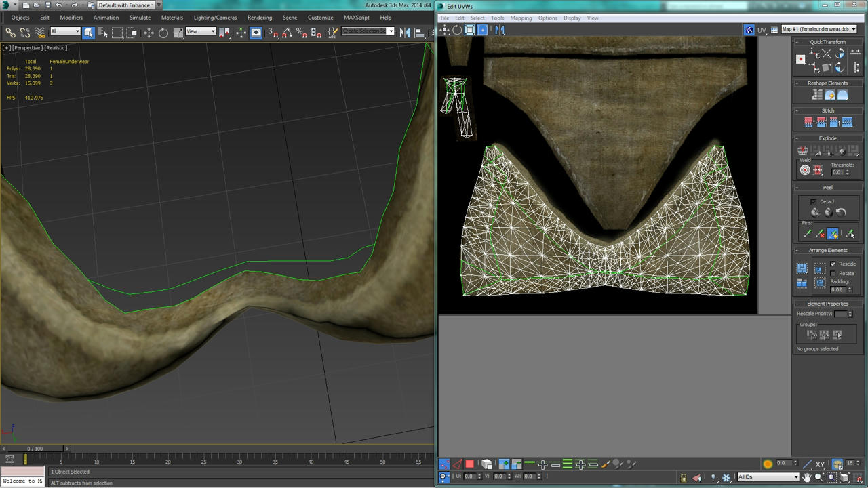The image size is (868, 488).
Task: Toggle the Lock Selection padlock icon
Action: pos(683,477)
